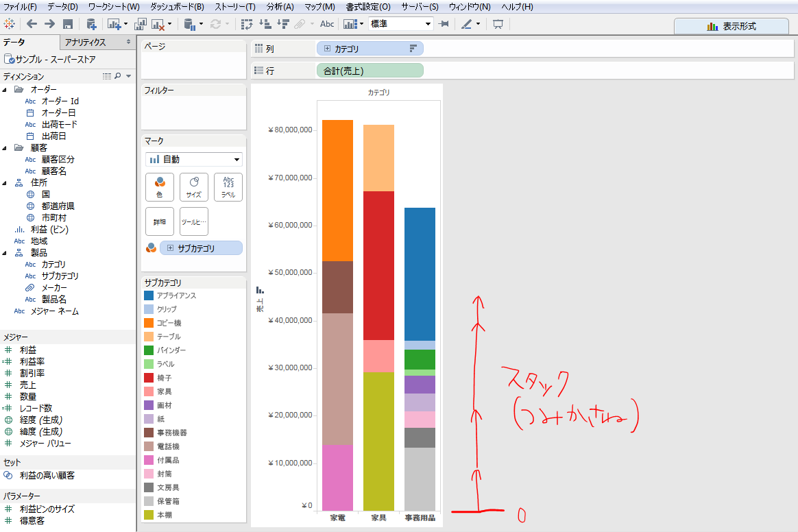Click the Size button in the Marks card
The height and width of the screenshot is (532, 798).
tap(193, 186)
